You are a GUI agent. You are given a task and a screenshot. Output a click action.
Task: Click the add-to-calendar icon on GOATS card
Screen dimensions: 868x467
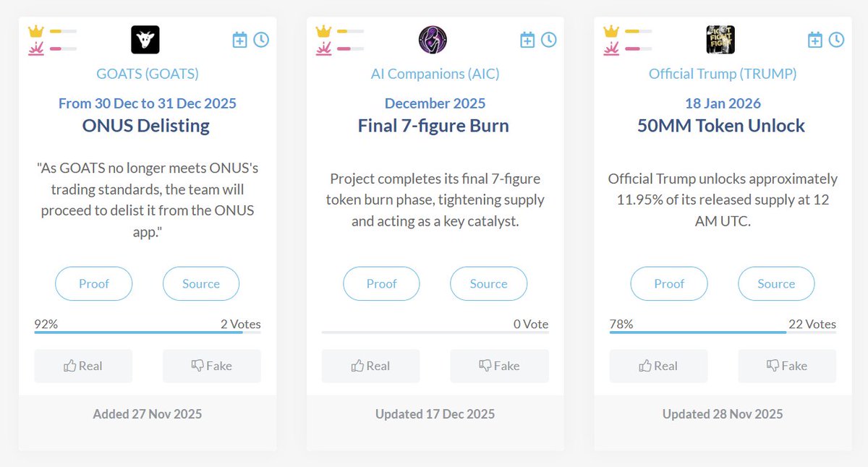(x=239, y=40)
